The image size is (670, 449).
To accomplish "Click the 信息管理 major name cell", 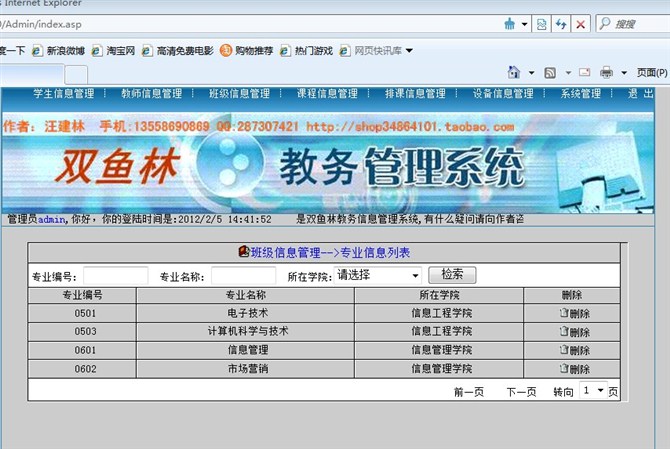I will click(247, 350).
